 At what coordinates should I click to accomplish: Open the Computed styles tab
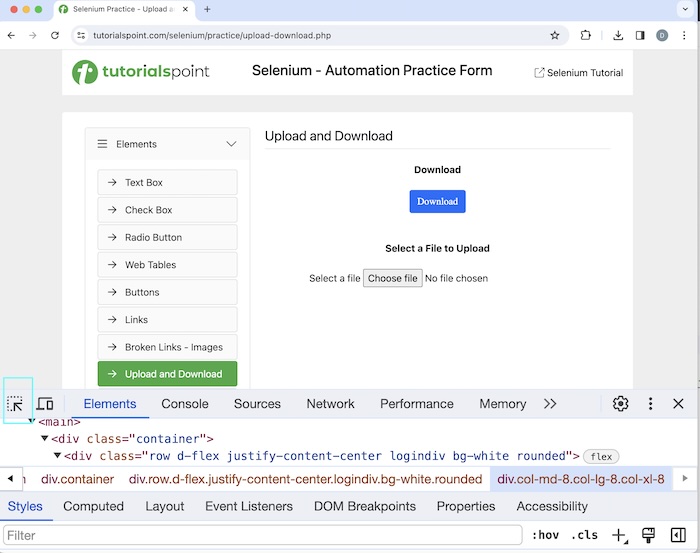[93, 506]
